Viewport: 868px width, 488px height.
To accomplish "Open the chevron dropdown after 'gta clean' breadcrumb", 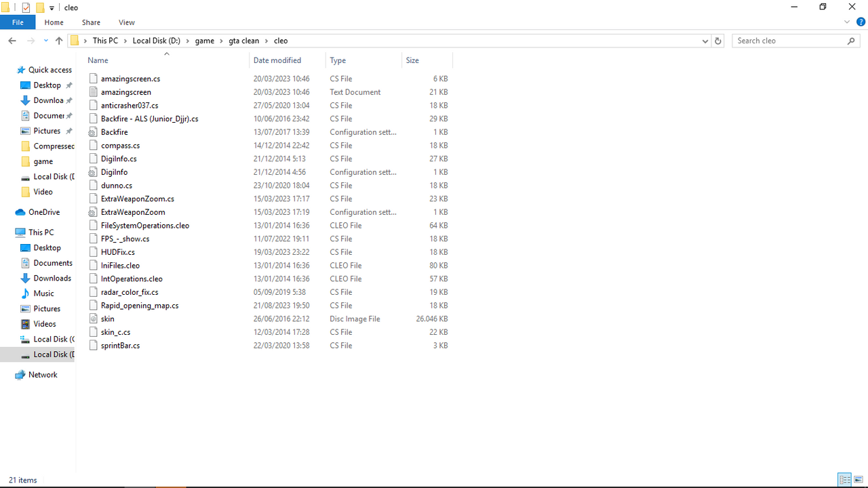I will coord(267,41).
